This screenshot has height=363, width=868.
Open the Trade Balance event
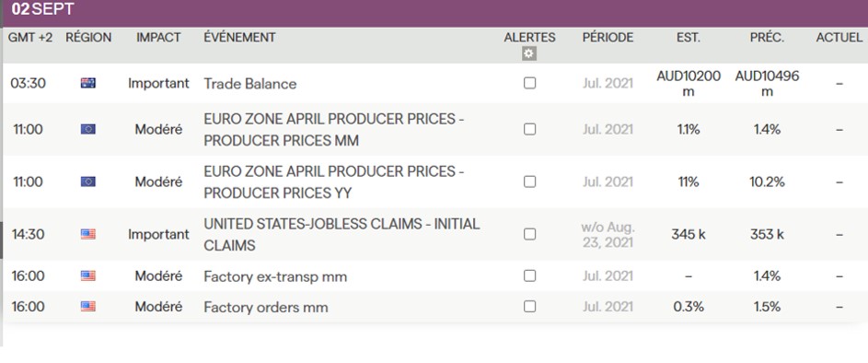click(250, 84)
